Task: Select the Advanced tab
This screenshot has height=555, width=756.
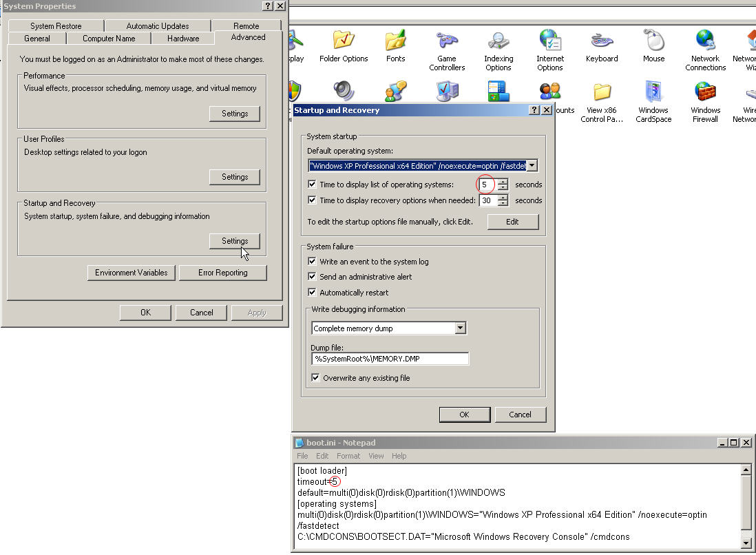Action: tap(248, 37)
